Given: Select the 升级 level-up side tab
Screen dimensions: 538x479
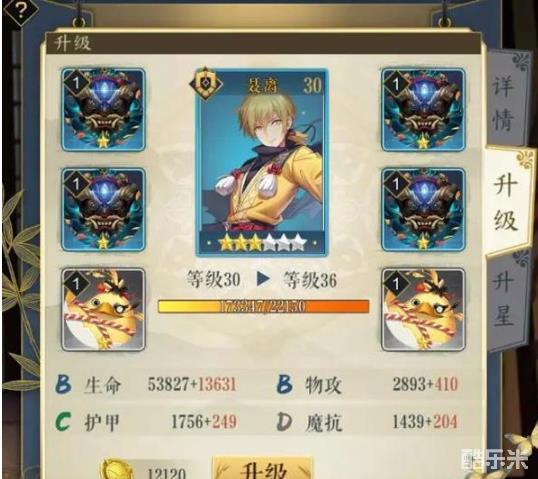Looking at the screenshot, I should 506,202.
